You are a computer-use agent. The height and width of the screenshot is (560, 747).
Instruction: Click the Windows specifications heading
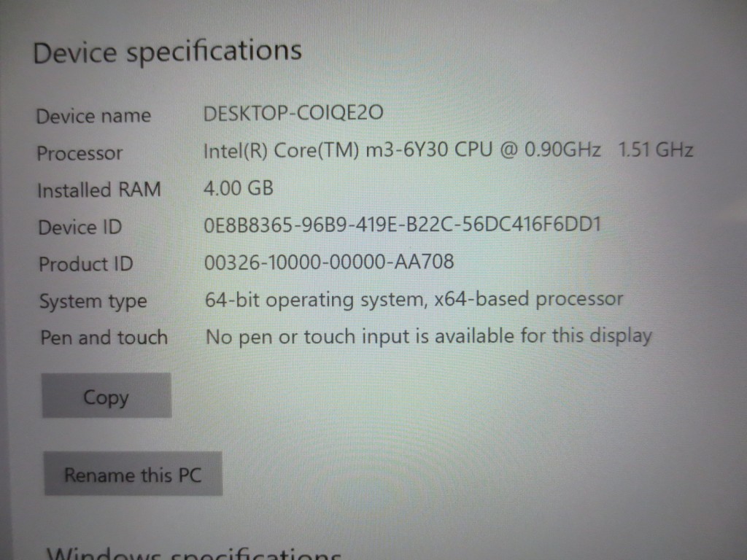pyautogui.click(x=194, y=554)
